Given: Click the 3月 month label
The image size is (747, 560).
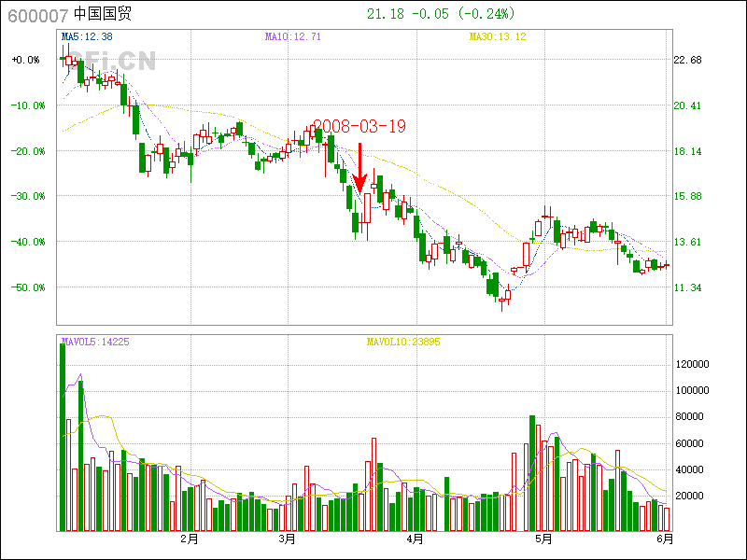Looking at the screenshot, I should coord(288,539).
